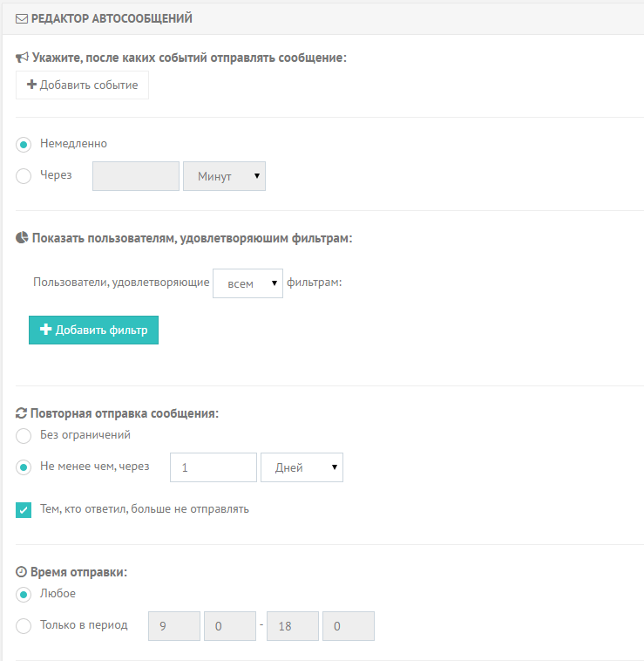Image resolution: width=644 pixels, height=661 pixels.
Task: Click the repeat interval field containing 1
Action: point(214,467)
